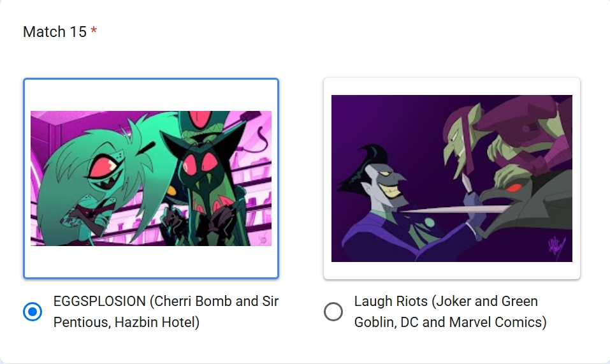Click the white margin of the Laugh Riots card
Image resolution: width=610 pixels, height=364 pixels.
[451, 85]
